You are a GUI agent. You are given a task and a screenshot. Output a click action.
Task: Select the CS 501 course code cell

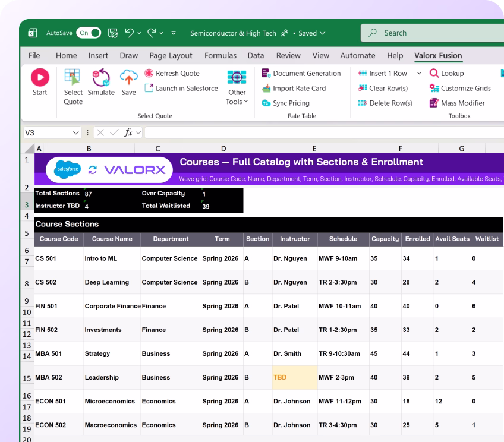click(59, 258)
